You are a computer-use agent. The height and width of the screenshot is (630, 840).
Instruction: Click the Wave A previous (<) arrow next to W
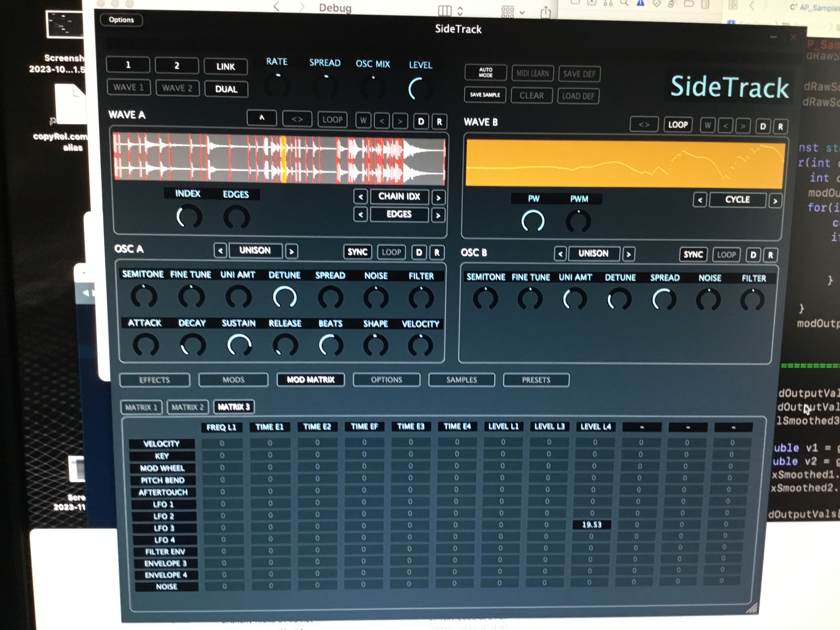pyautogui.click(x=382, y=121)
